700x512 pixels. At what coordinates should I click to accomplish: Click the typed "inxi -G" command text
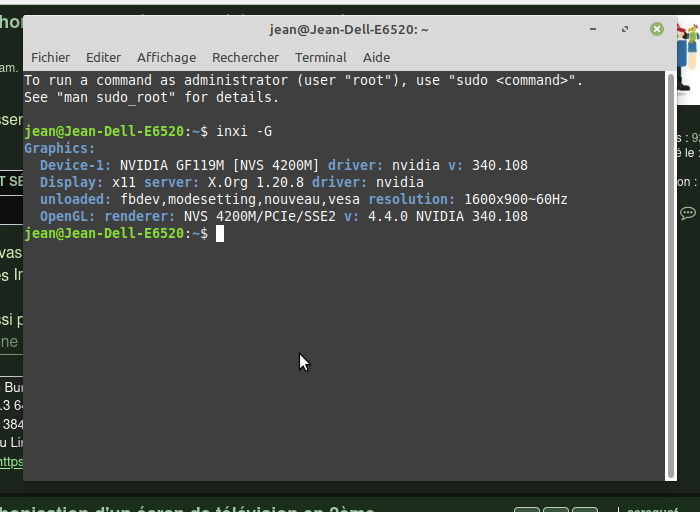click(244, 131)
